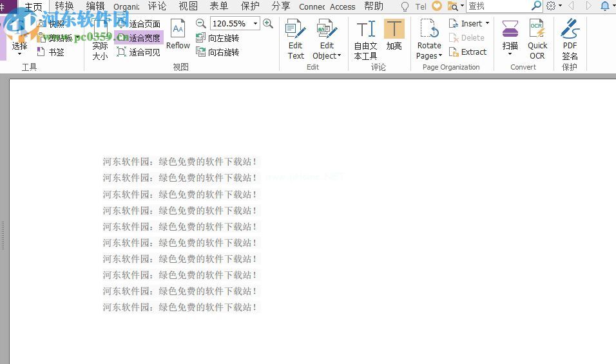The width and height of the screenshot is (616, 364).
Task: Go to previous search result arrow
Action: (571, 6)
